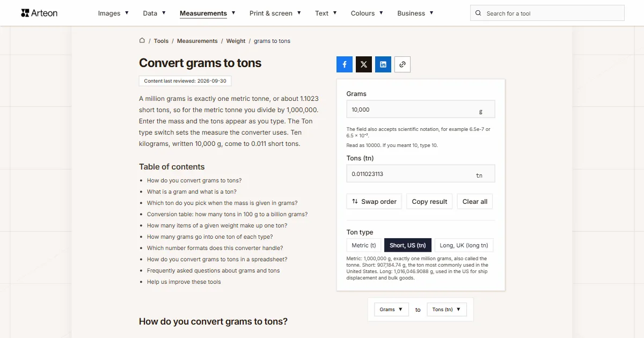The width and height of the screenshot is (644, 338).
Task: Click the Search for a tool box
Action: 547,13
